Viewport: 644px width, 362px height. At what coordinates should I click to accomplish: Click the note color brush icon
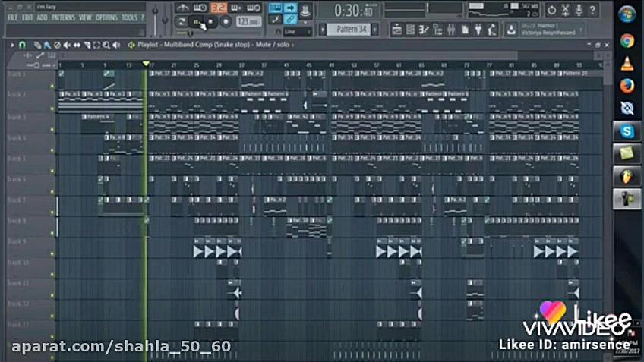(x=275, y=19)
